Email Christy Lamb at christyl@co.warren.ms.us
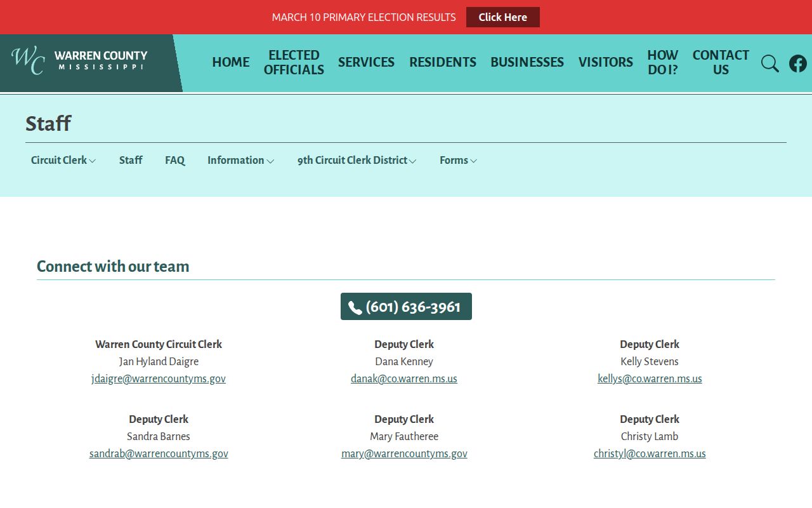Image resolution: width=812 pixels, height=508 pixels. click(650, 454)
